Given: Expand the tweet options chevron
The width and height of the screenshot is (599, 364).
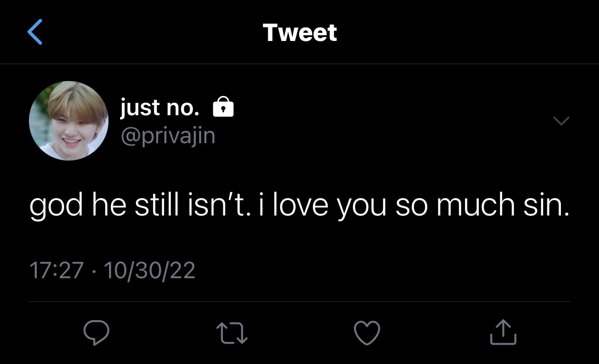Looking at the screenshot, I should 561,121.
